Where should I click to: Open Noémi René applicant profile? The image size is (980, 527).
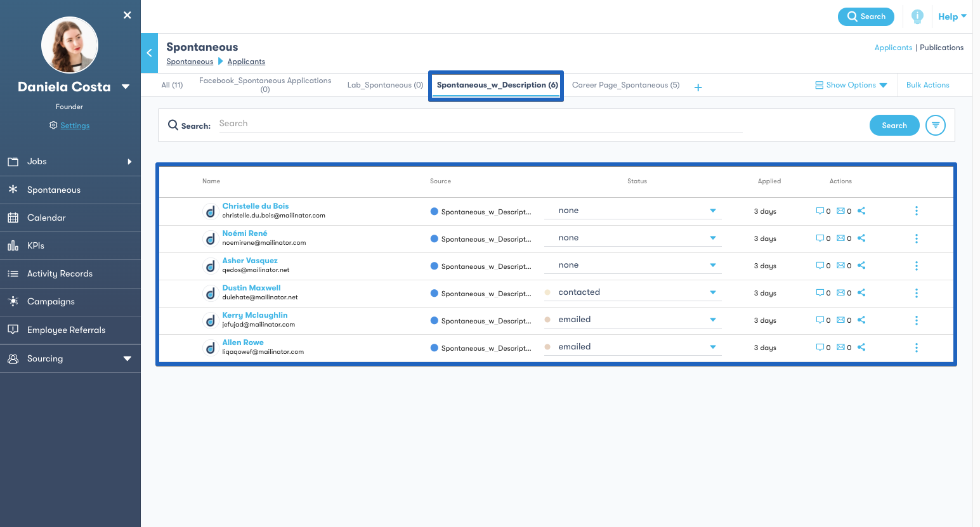(x=245, y=233)
